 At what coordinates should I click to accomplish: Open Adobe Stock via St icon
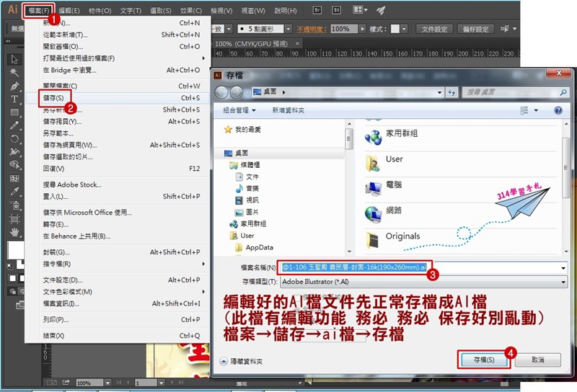(336, 10)
